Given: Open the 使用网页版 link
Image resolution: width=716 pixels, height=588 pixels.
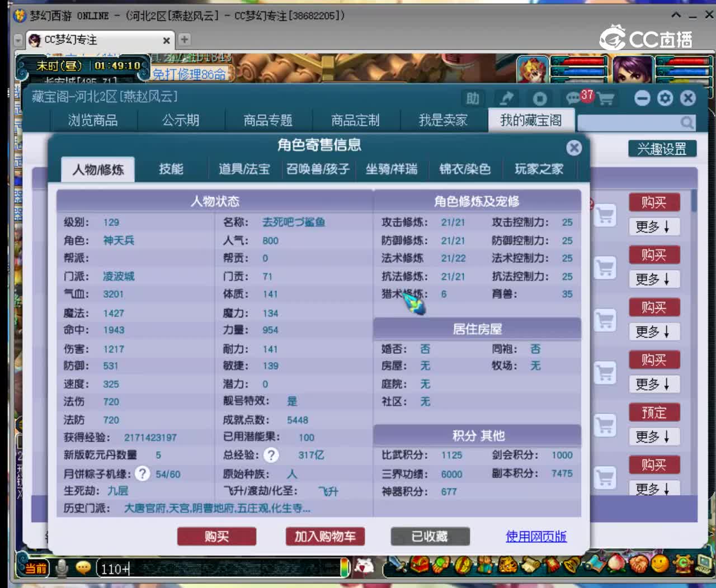Looking at the screenshot, I should (x=536, y=537).
